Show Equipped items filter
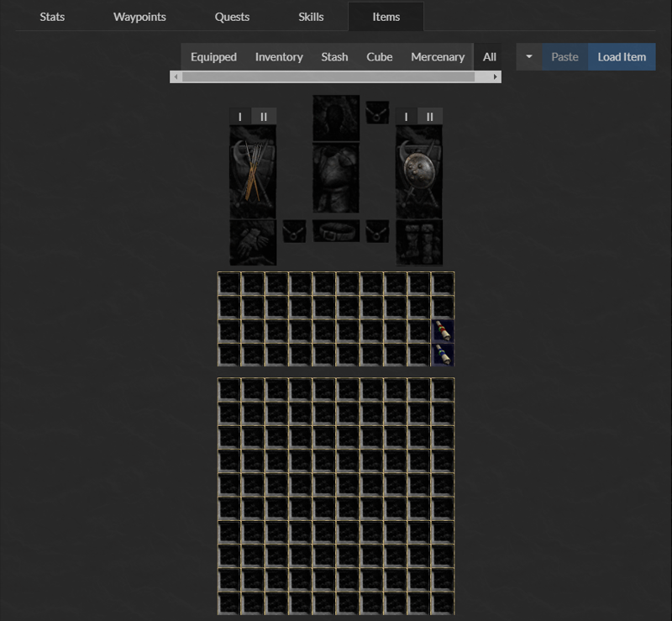The width and height of the screenshot is (672, 621). pos(213,56)
